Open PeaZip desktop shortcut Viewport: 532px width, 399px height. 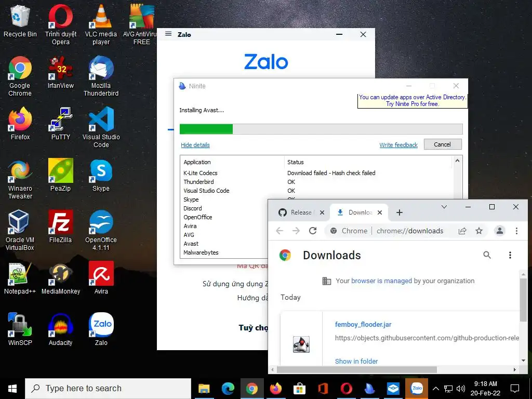(x=61, y=175)
